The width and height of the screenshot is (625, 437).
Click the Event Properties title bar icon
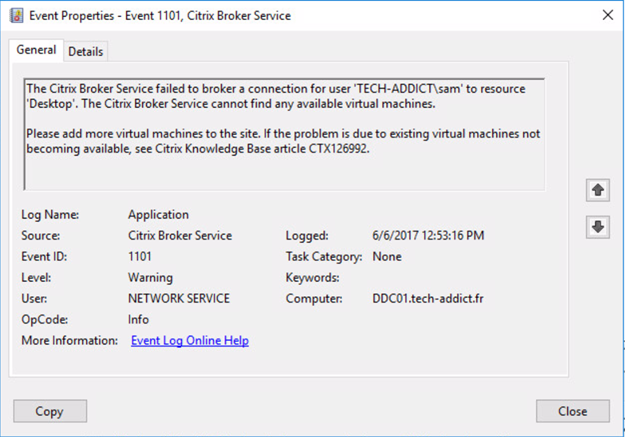[16, 16]
